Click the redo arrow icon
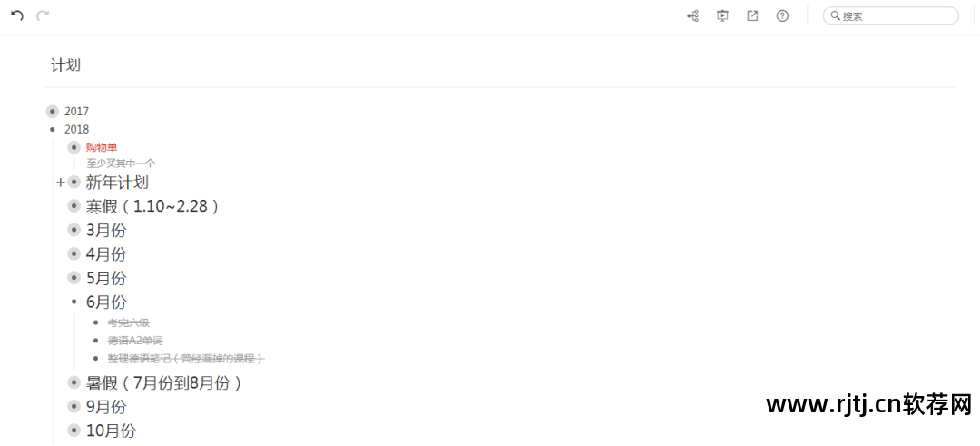980x446 pixels. (43, 15)
